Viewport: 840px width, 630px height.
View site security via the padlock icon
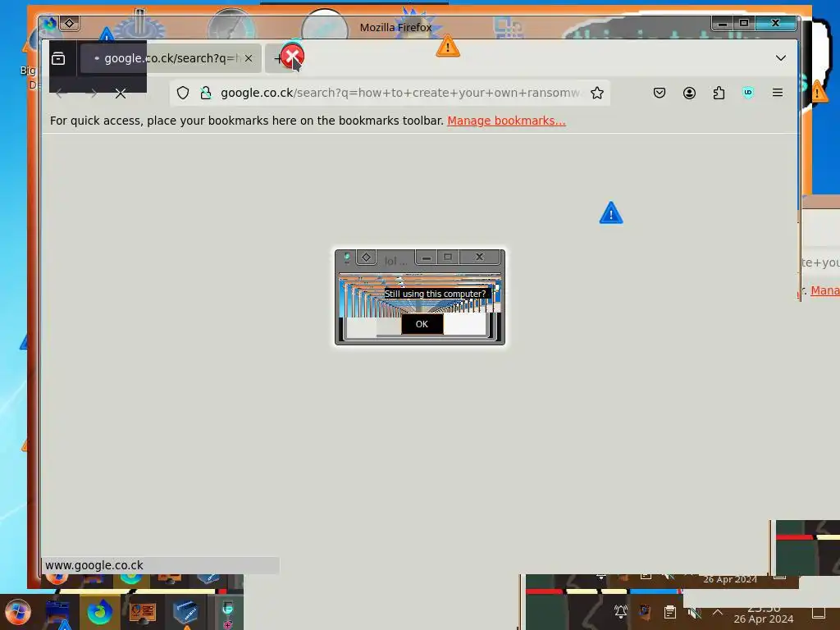(x=206, y=94)
